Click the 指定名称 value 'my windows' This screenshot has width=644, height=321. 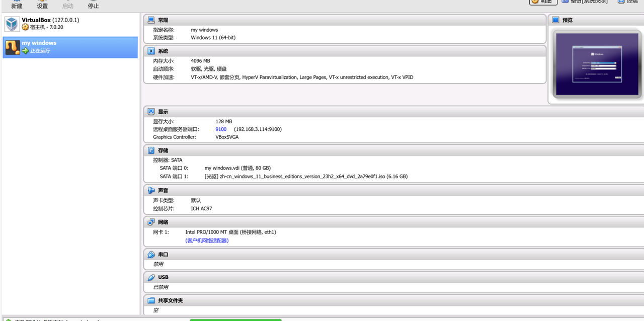pos(204,30)
